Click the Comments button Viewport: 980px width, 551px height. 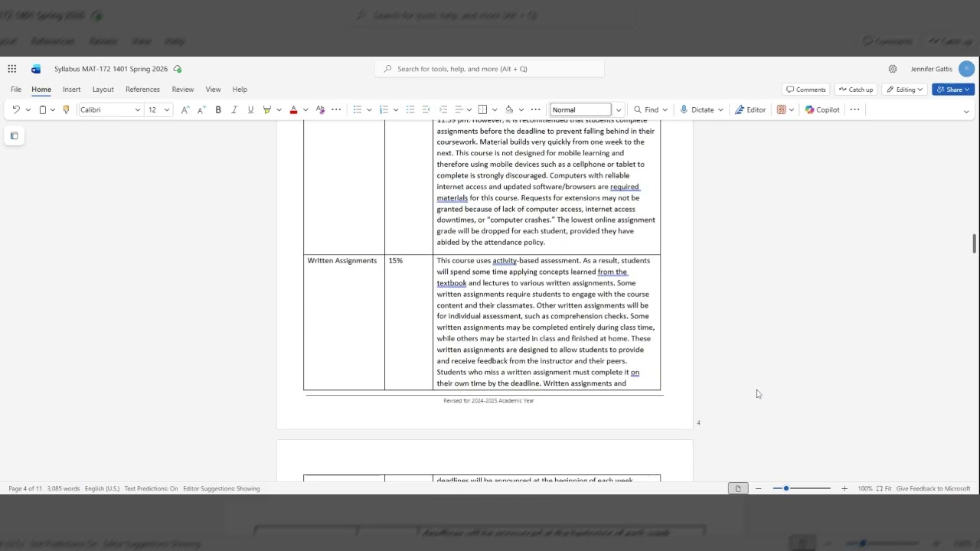click(806, 90)
